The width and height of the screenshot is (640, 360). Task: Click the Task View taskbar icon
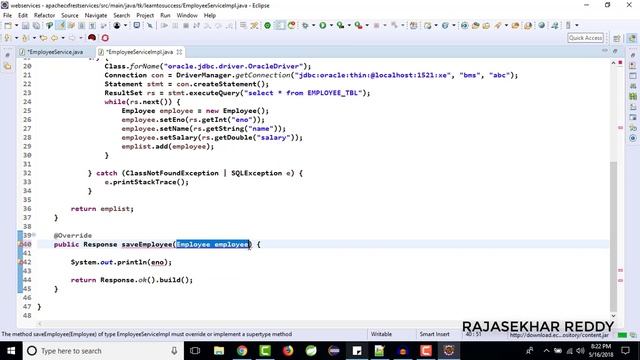(195, 351)
